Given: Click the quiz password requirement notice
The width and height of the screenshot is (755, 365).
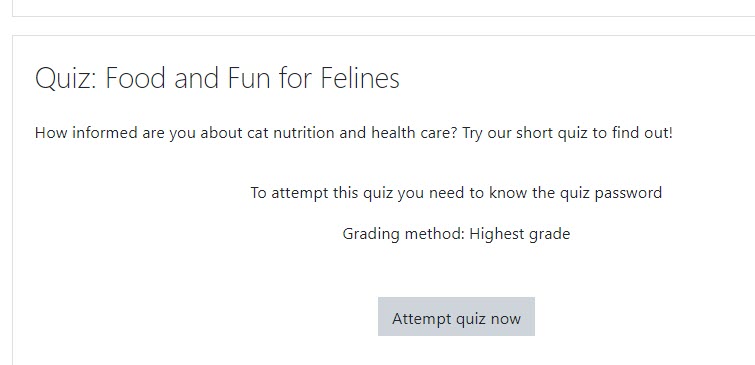Looking at the screenshot, I should click(456, 193).
